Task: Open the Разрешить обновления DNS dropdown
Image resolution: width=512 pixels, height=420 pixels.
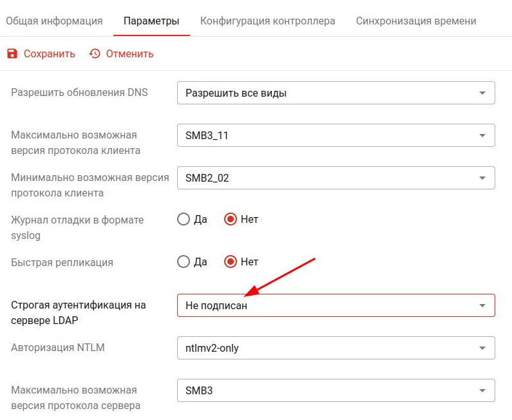Action: pyautogui.click(x=336, y=93)
